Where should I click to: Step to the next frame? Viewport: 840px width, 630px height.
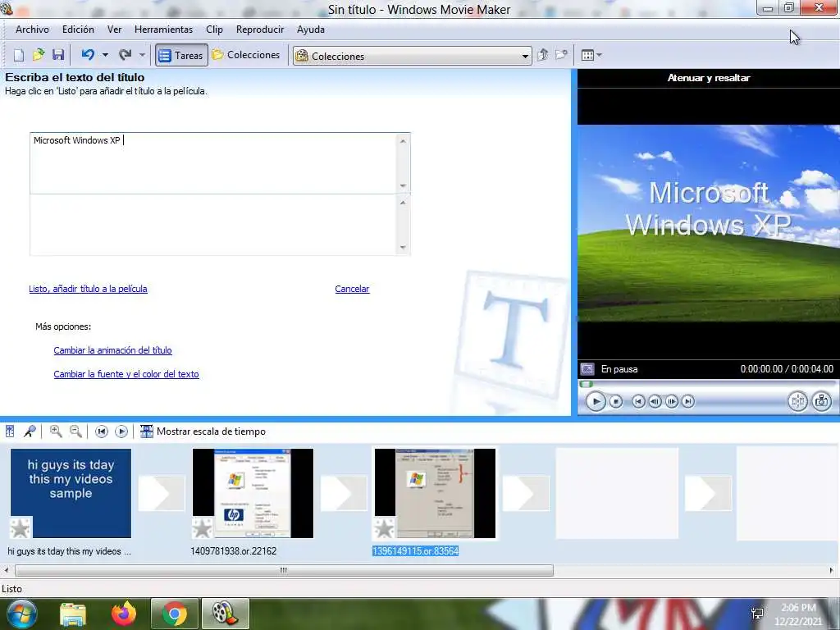(672, 401)
